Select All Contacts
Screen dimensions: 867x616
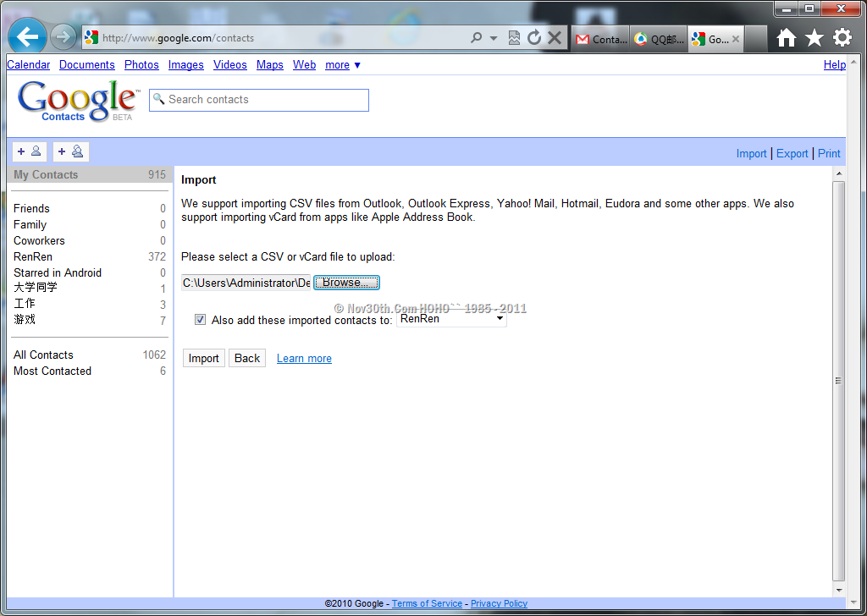[x=90, y=355]
